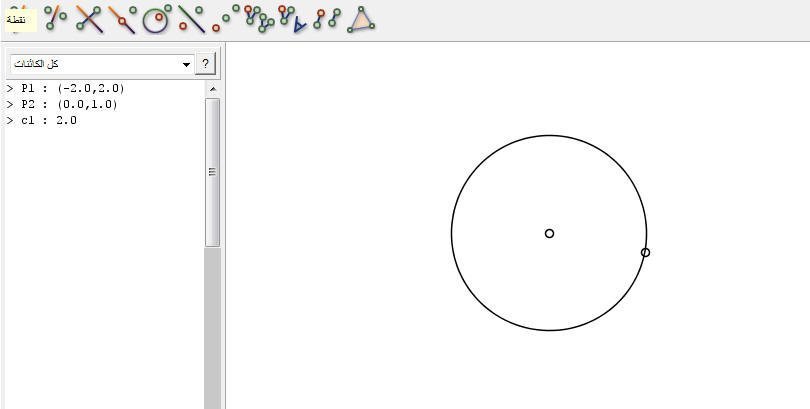Screen dimensions: 810x409
Task: Click the object list scrollbar up arrow
Action: point(213,89)
